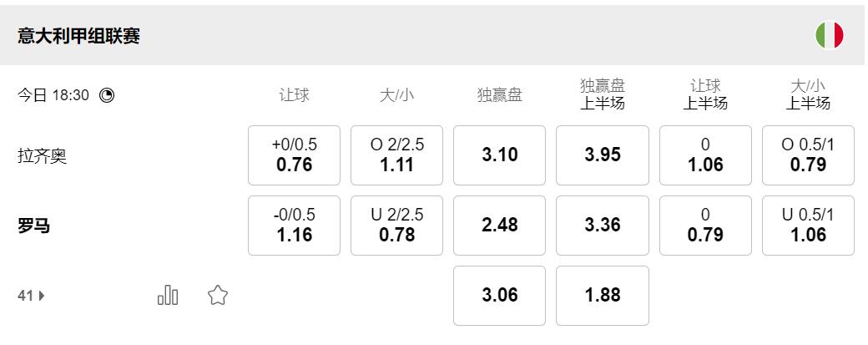This screenshot has width=868, height=345.
Task: Bet on 拉齐奥 handicap +0/0.5 at 0.76
Action: click(294, 155)
